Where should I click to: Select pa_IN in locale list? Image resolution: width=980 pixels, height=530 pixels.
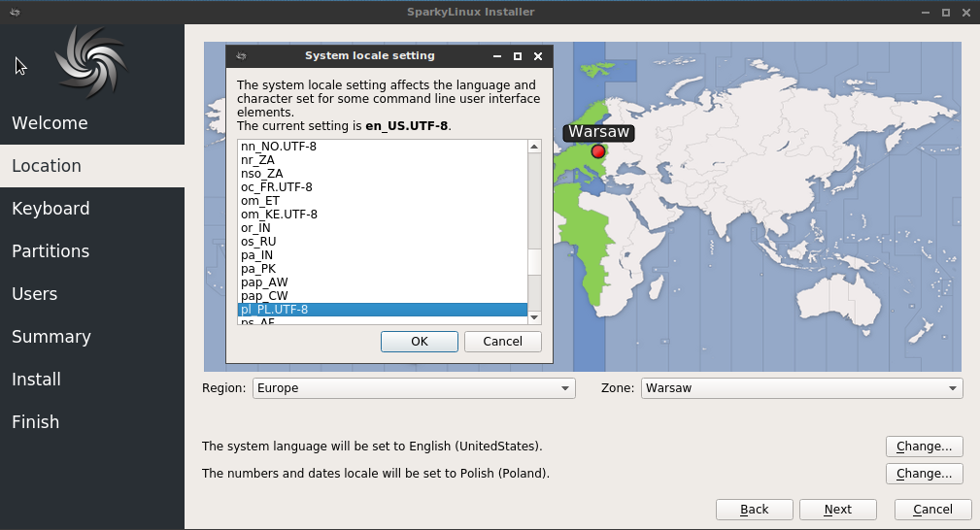coord(383,255)
